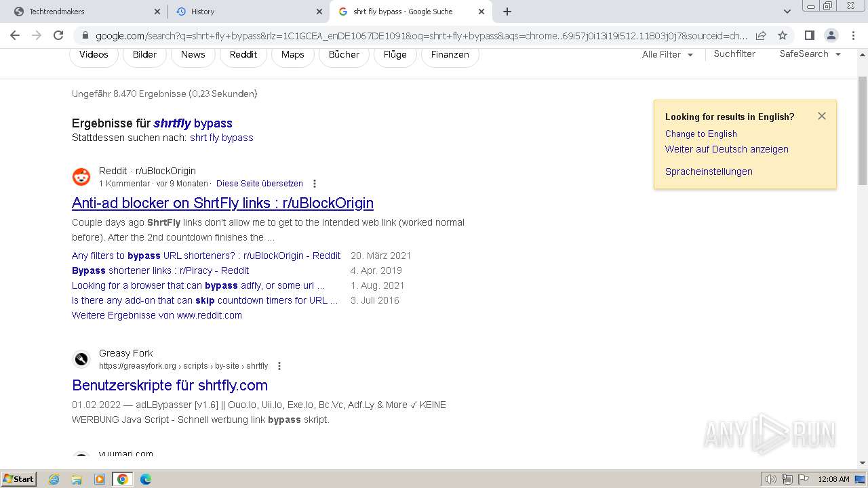This screenshot has height=488, width=868.
Task: Click 'Diese Seite übersetzen' link
Action: [260, 184]
